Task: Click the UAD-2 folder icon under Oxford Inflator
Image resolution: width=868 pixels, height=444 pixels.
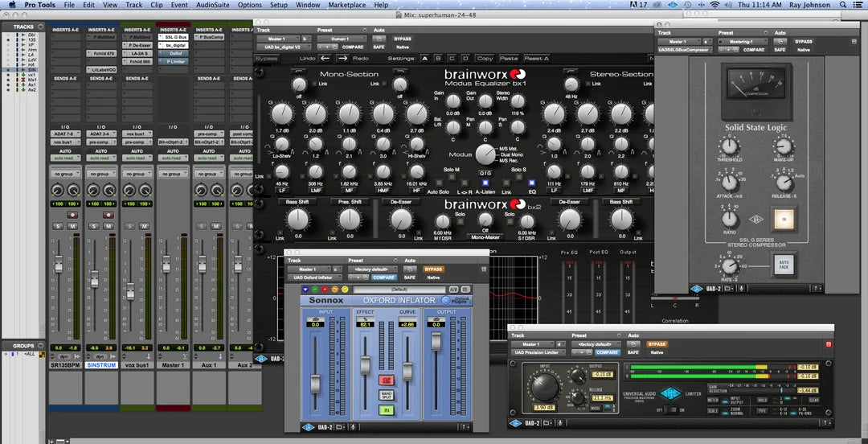Action: pos(340,427)
